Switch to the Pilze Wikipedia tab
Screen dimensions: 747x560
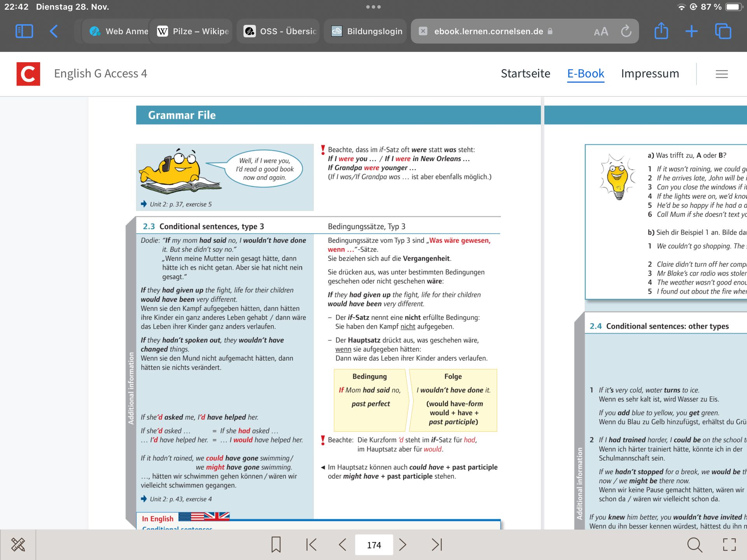click(x=193, y=31)
